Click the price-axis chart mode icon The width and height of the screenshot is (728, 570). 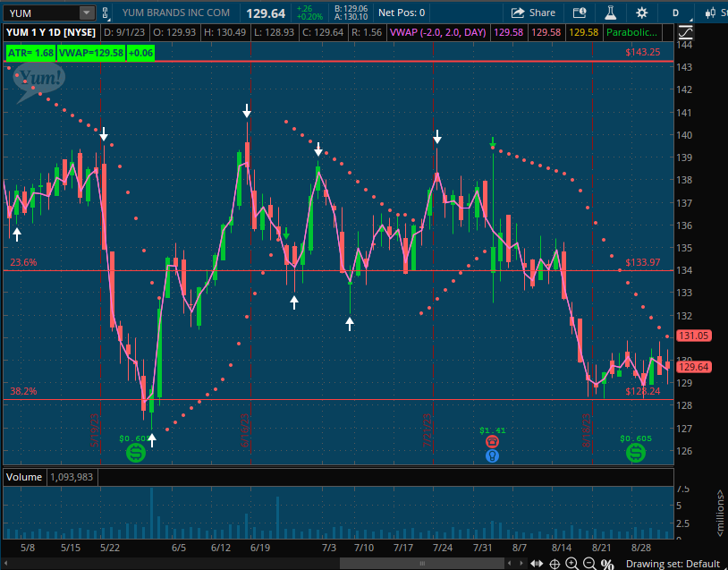pyautogui.click(x=685, y=32)
